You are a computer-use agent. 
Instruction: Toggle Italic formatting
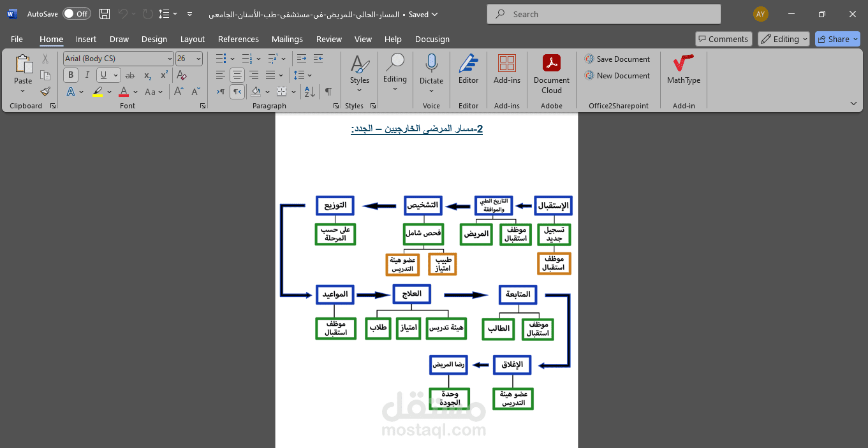click(87, 75)
